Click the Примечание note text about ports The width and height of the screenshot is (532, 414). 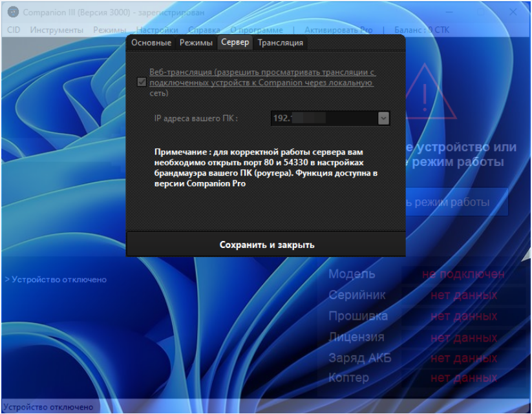tap(266, 168)
